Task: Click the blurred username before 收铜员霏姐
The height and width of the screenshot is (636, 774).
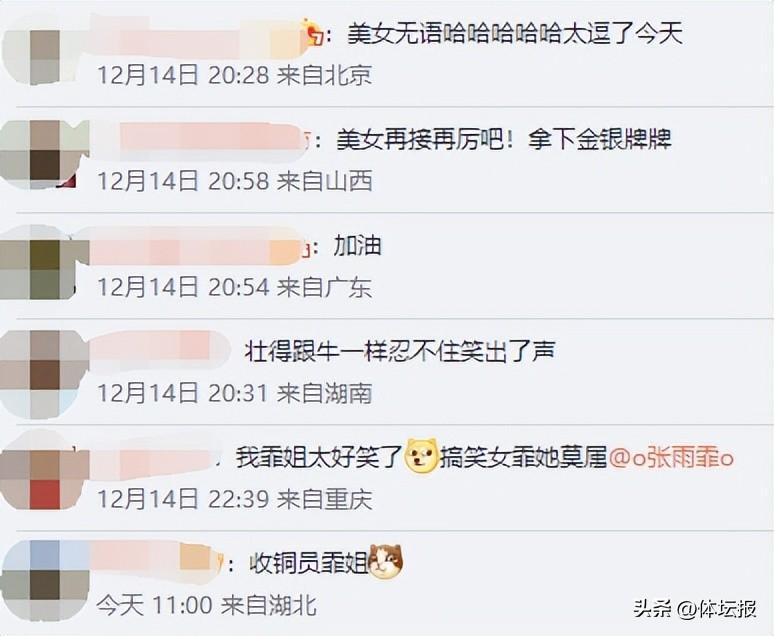Action: click(x=154, y=560)
